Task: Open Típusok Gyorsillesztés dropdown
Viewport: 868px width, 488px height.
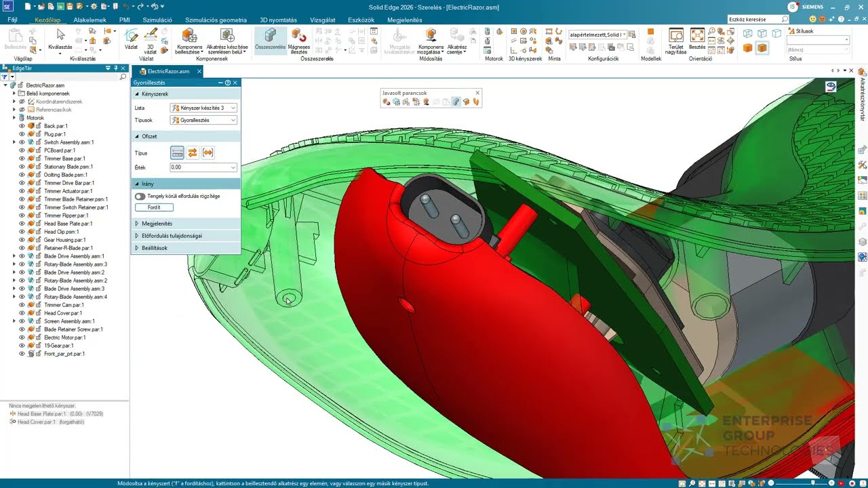Action: click(203, 120)
